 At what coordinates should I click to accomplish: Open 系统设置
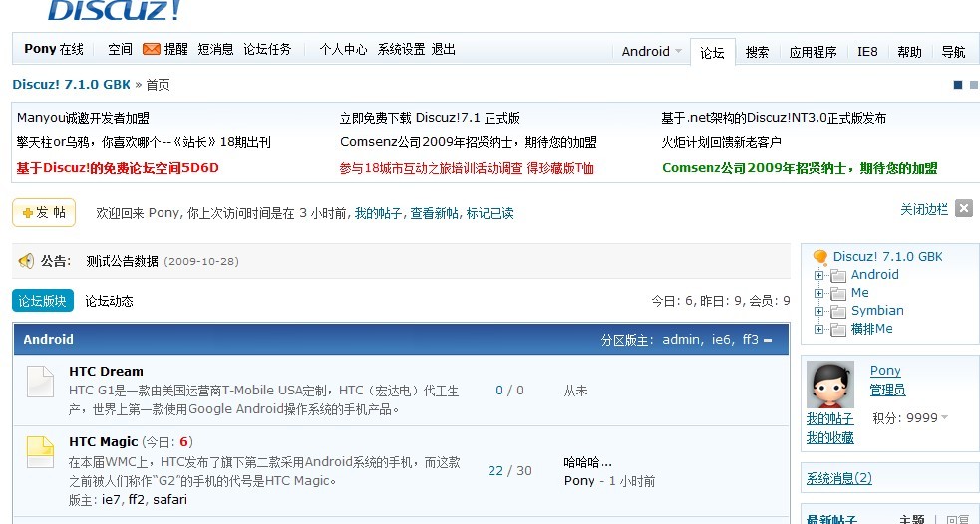point(401,49)
